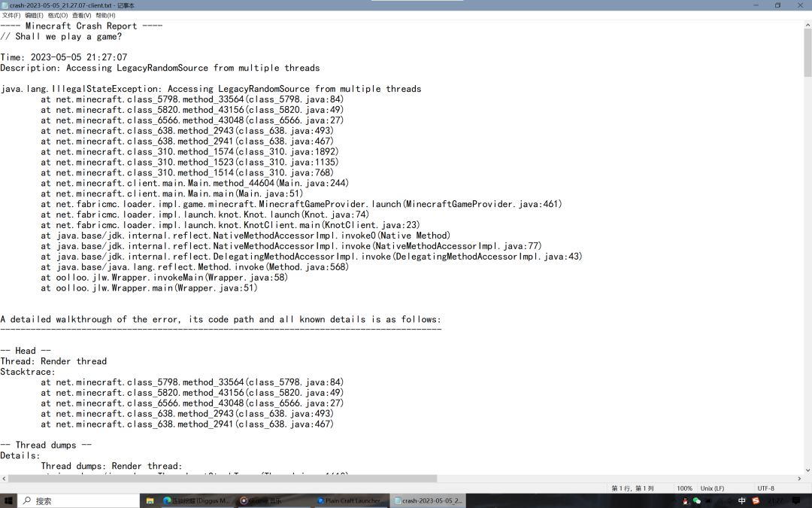Switch to the Groove music taskbar item
The height and width of the screenshot is (508, 812).
[274, 500]
